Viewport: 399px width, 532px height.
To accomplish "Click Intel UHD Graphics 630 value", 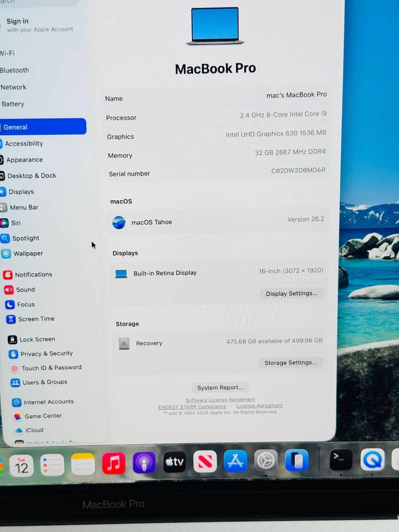I will (x=276, y=134).
